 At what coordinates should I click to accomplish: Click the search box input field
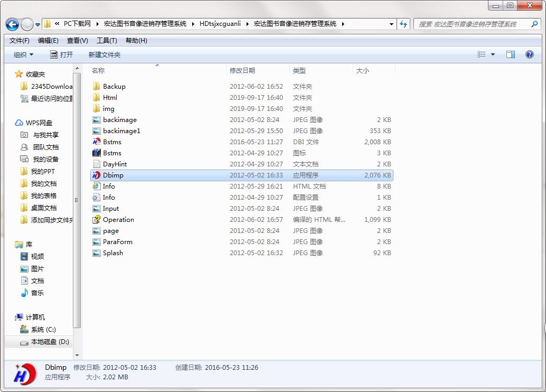pos(472,24)
